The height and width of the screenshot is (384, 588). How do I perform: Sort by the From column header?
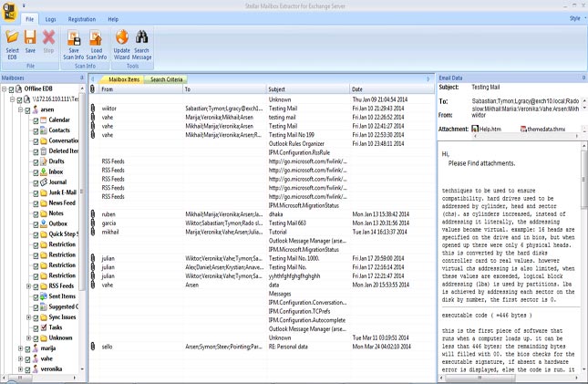pyautogui.click(x=140, y=89)
